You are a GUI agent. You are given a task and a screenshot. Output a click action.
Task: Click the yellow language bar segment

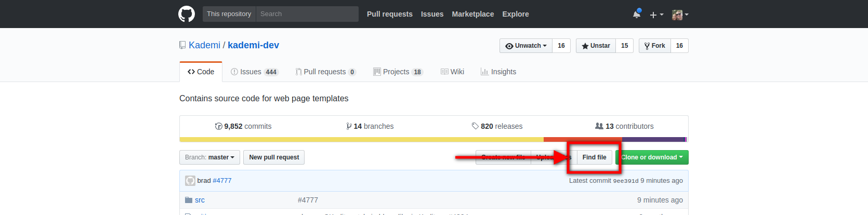point(361,139)
